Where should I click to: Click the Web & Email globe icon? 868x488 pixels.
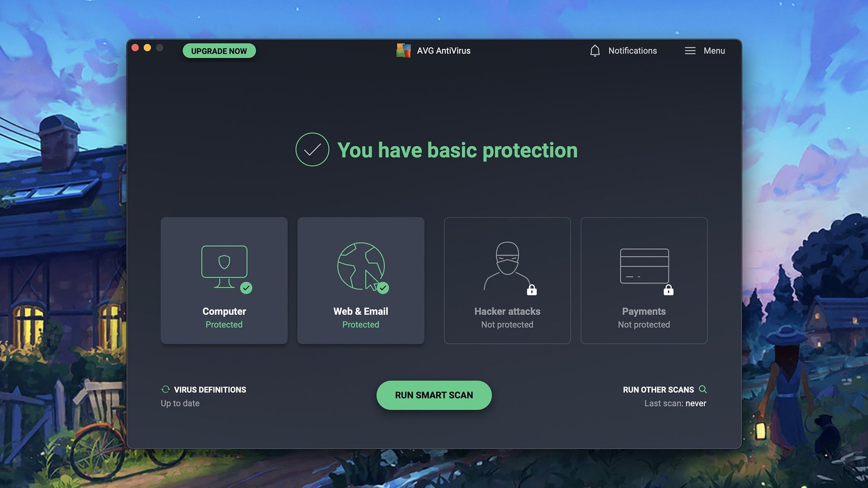pos(360,266)
